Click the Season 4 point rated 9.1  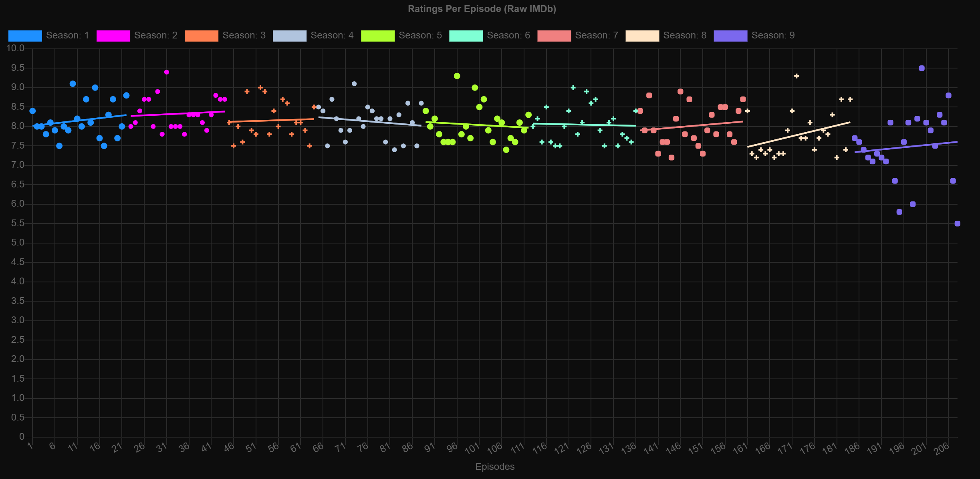pos(354,84)
